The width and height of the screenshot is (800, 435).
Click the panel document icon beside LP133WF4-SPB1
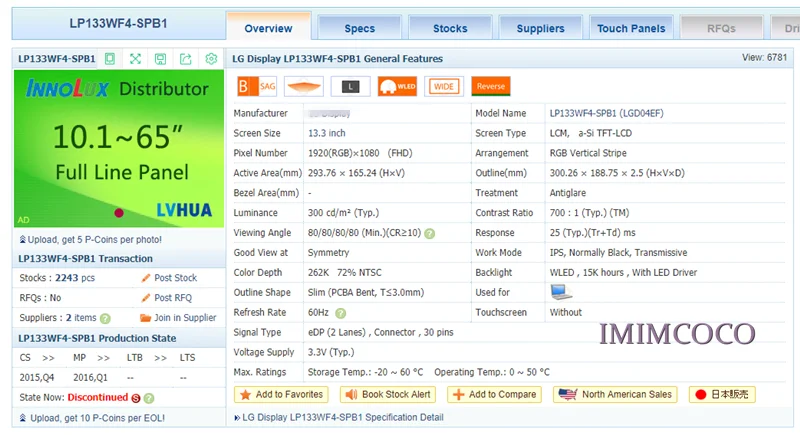point(110,59)
